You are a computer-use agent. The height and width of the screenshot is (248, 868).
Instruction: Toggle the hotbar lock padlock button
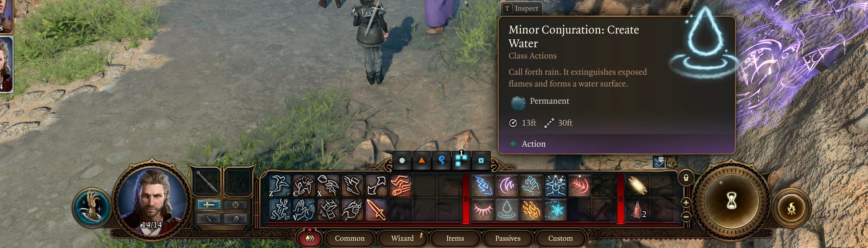686,178
